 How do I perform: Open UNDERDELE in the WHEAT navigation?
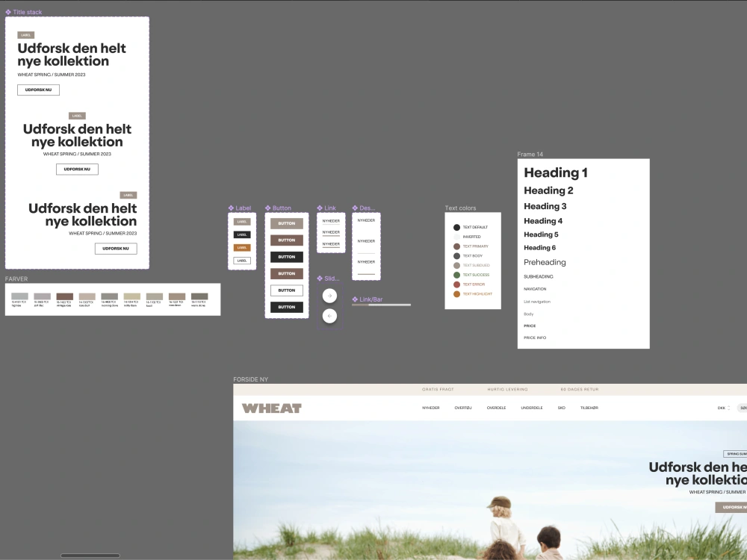[532, 408]
